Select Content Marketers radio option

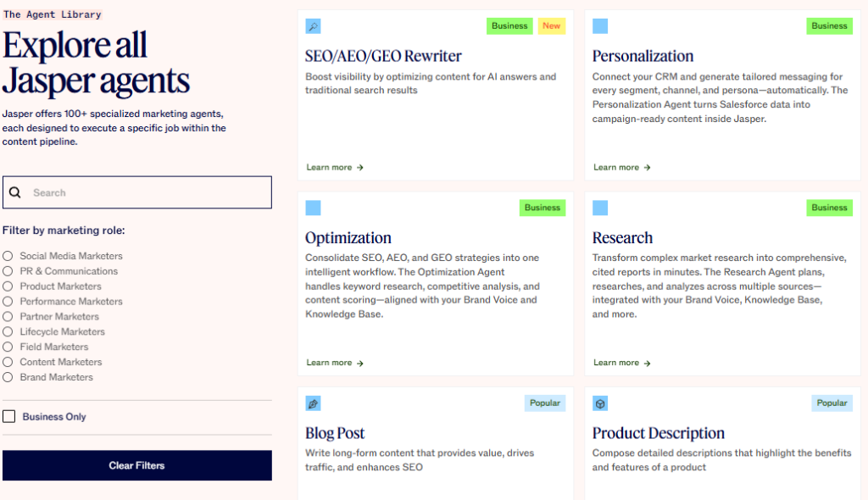tap(8, 362)
